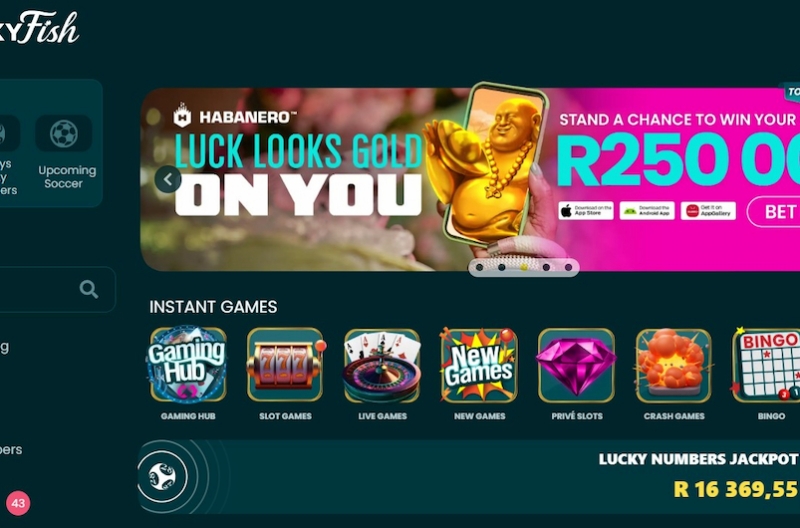Screen dimensions: 800x528
Task: Choose the Privé Slots diamond icon
Action: coord(577,365)
